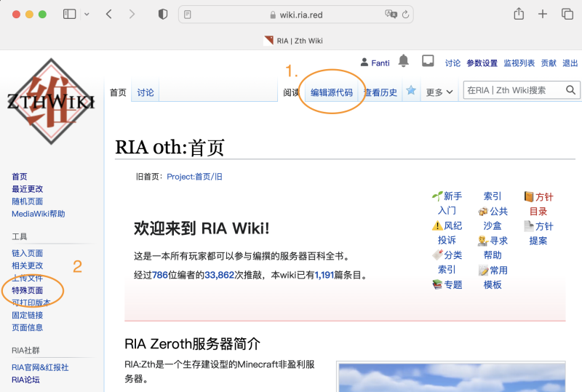Open 相关更改 tool link
Screen dimensions: 582x392
[x=28, y=265]
